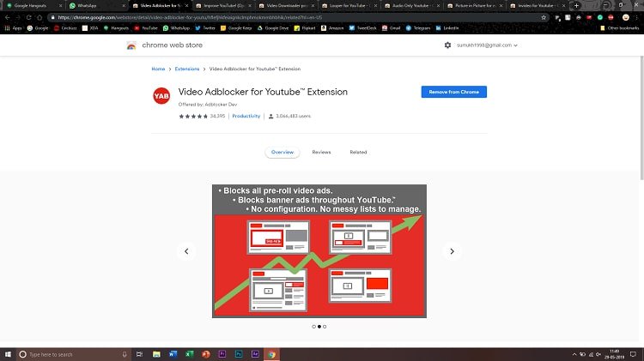Open the notification center icon
The image size is (644, 361).
point(633,354)
